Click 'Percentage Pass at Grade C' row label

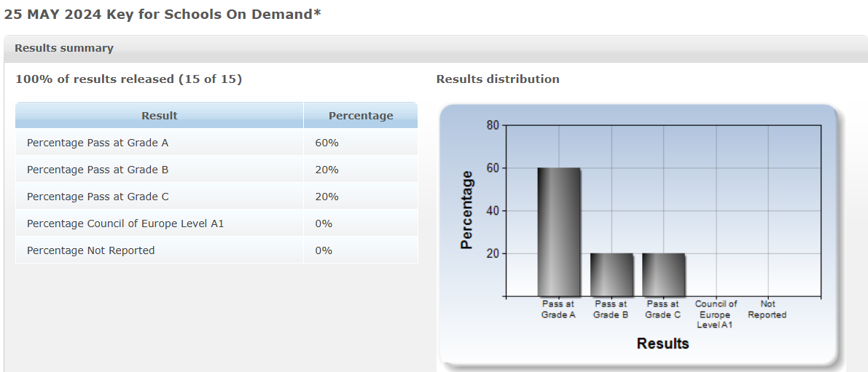(x=98, y=197)
